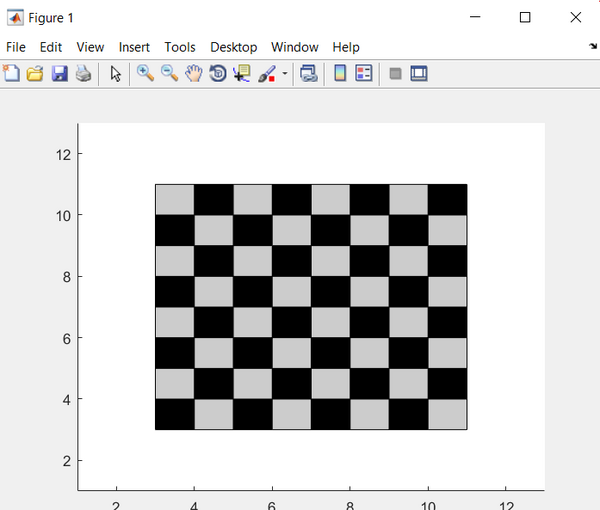600x510 pixels.
Task: Click the y-axis tick label 10
Action: click(64, 216)
